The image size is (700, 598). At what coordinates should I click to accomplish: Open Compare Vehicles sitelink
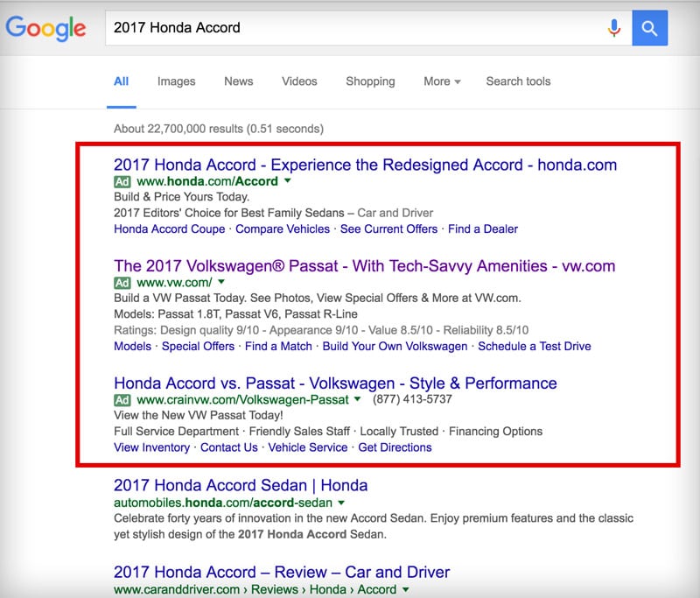tap(283, 229)
